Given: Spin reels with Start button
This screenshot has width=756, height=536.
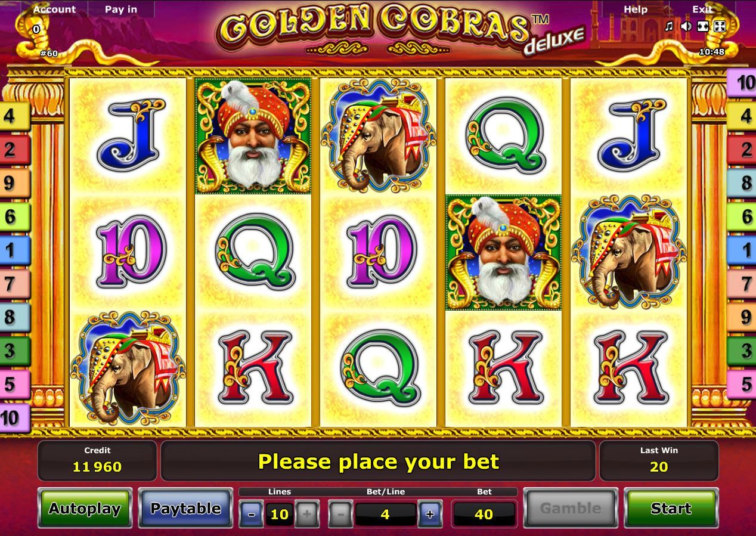Looking at the screenshot, I should [x=671, y=509].
